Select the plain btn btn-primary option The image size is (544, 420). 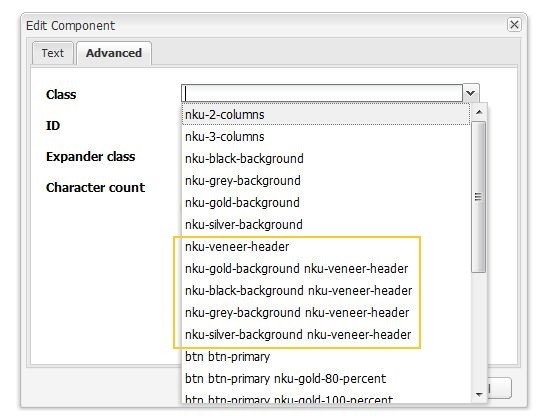(325, 357)
